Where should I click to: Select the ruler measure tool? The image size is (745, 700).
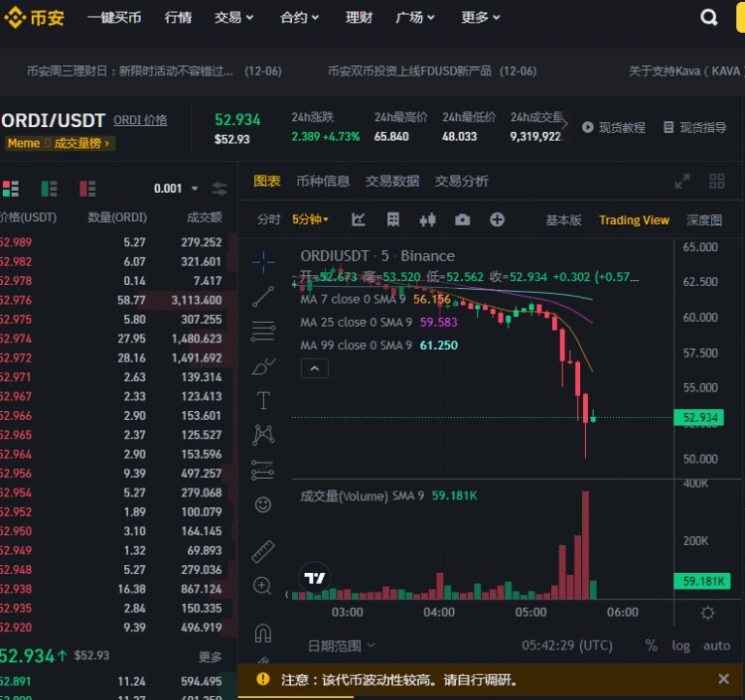pos(263,552)
